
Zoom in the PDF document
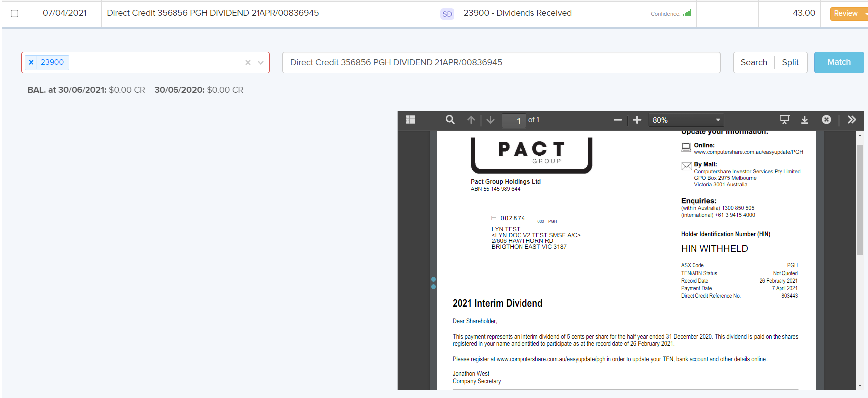(637, 120)
